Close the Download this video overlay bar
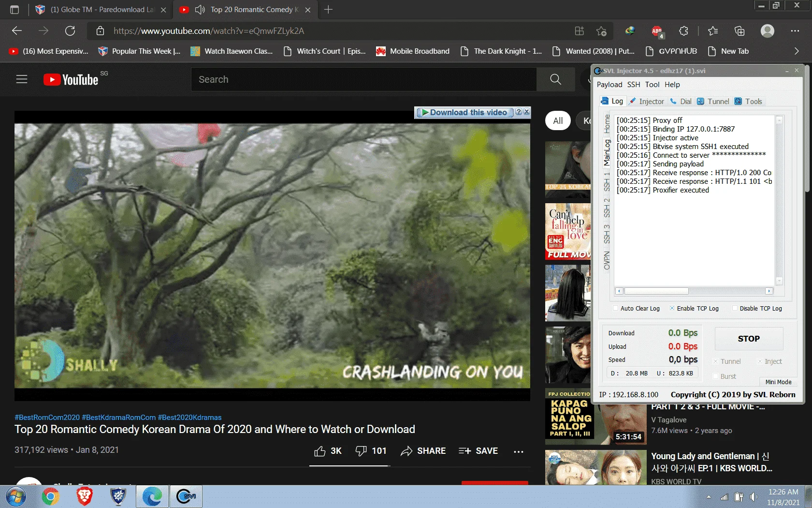 click(527, 112)
